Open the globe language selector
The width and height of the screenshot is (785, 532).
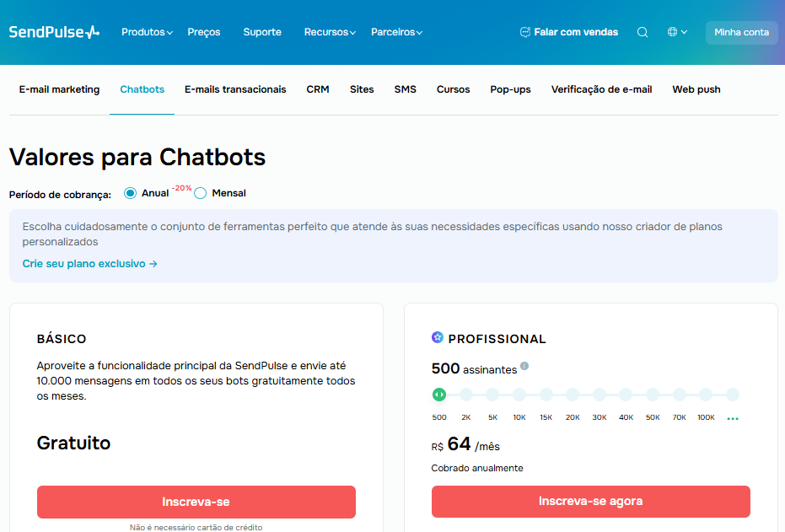click(677, 32)
